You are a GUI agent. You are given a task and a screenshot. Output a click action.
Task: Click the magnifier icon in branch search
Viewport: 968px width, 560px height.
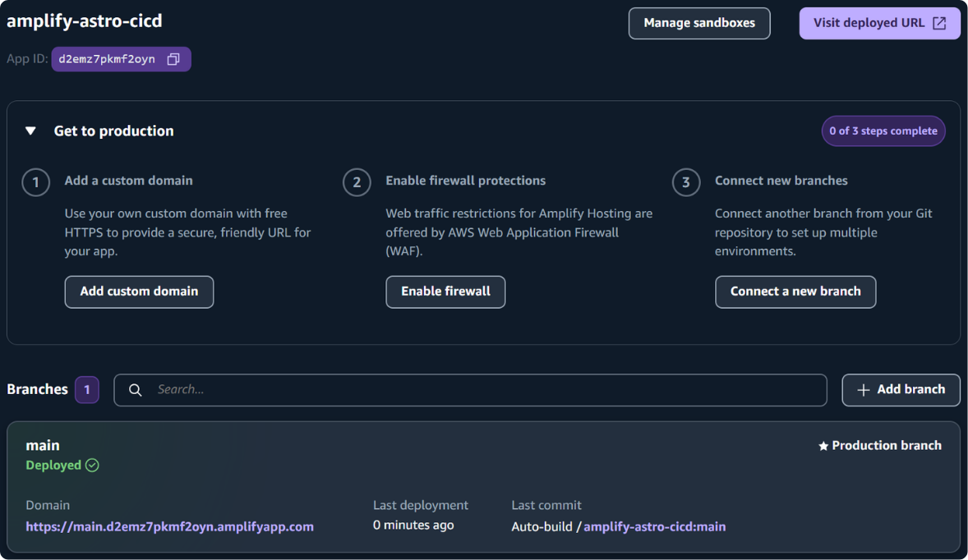[x=136, y=390]
